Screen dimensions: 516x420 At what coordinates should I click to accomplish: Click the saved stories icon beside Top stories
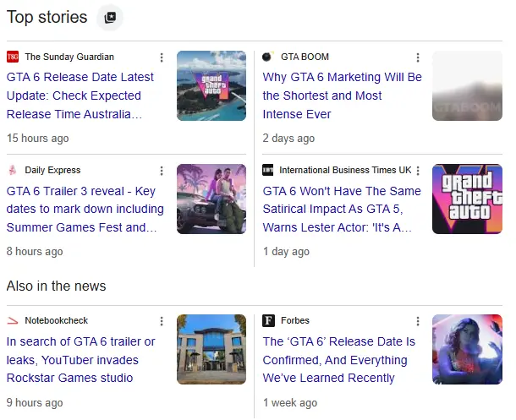pos(110,18)
